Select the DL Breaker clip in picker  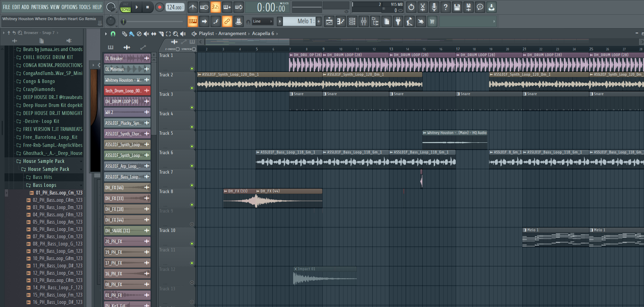pyautogui.click(x=127, y=58)
